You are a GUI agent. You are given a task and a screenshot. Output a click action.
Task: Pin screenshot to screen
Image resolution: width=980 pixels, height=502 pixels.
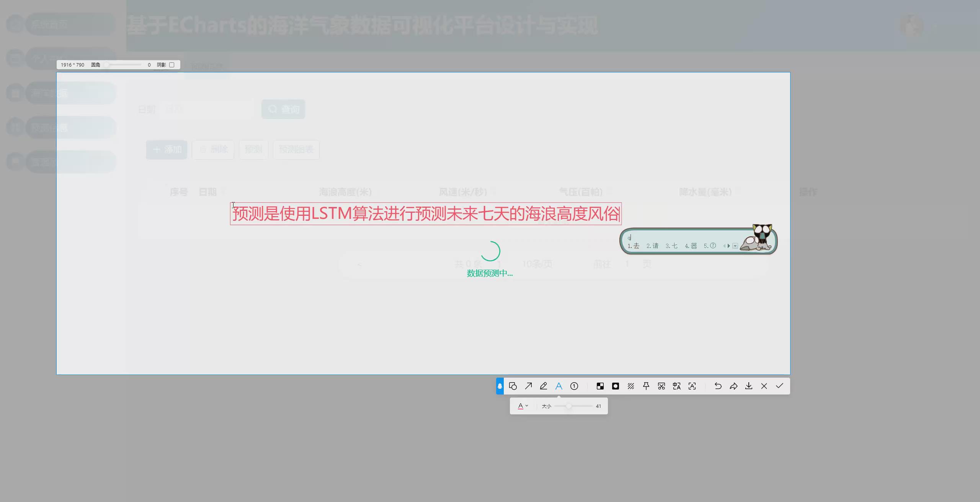[646, 386]
